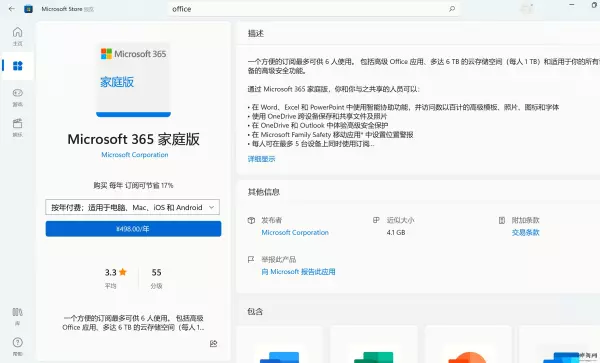Click the green included app card
Screen dimensions: 600x363
coord(374,344)
